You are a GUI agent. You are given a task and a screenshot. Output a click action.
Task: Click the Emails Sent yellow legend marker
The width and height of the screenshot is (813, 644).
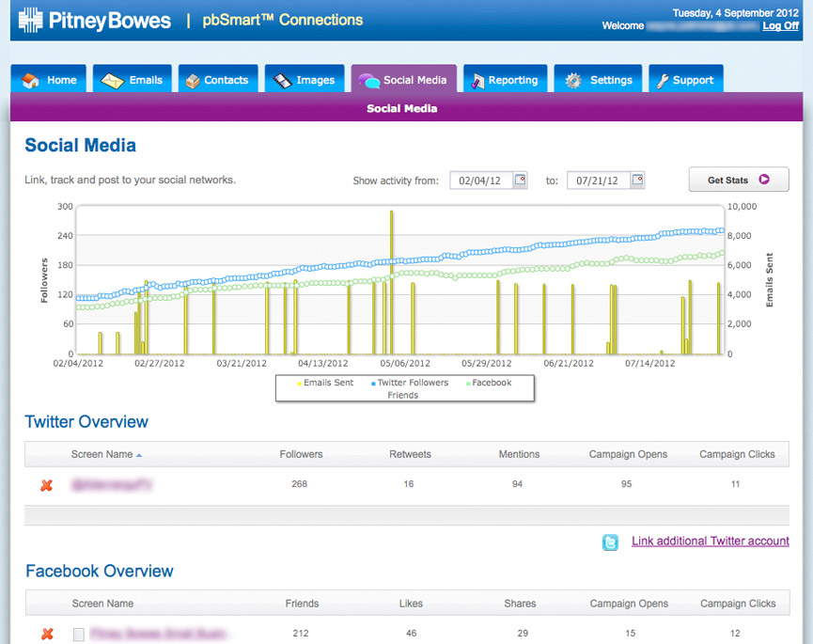click(x=299, y=384)
